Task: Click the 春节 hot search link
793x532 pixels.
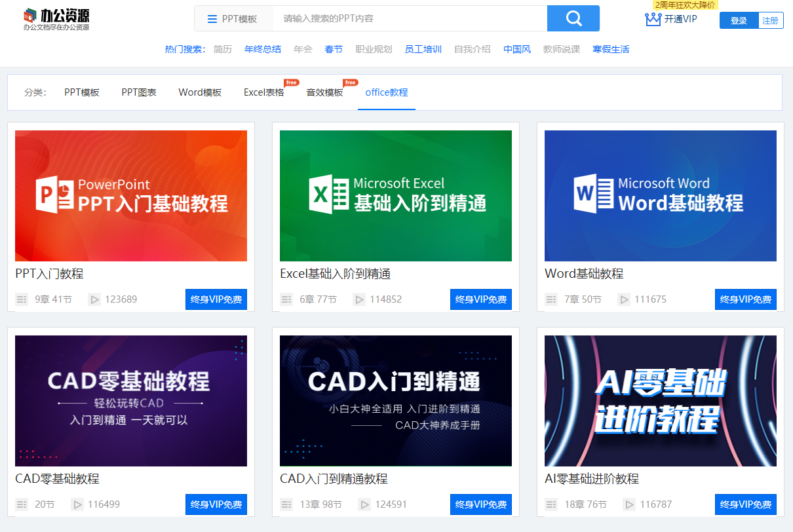Action: point(334,49)
